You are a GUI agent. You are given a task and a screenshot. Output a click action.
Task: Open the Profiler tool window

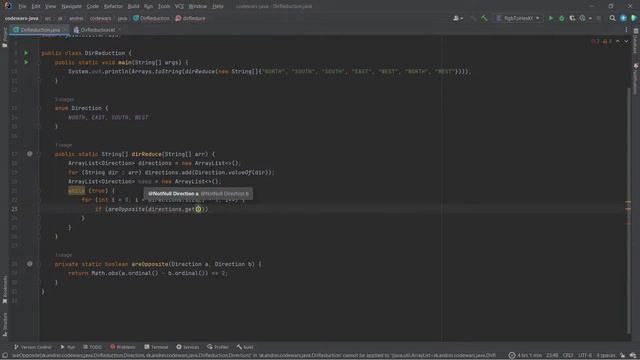click(218, 347)
